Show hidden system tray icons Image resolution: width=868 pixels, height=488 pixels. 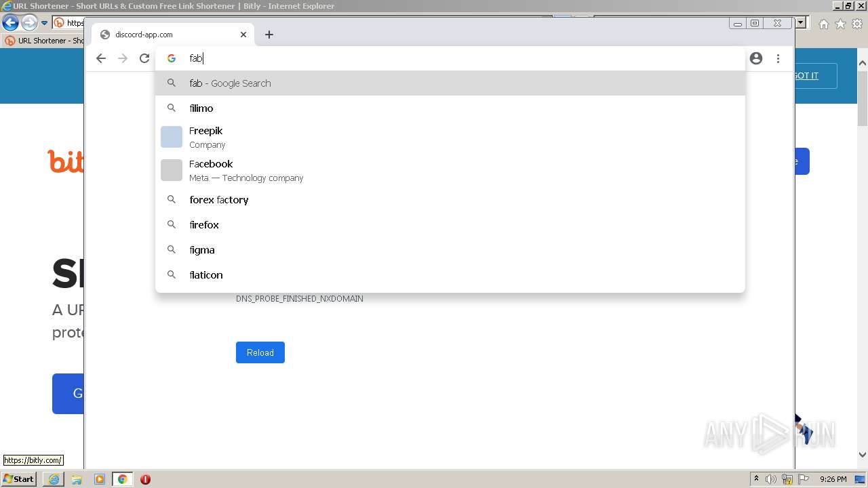point(756,479)
